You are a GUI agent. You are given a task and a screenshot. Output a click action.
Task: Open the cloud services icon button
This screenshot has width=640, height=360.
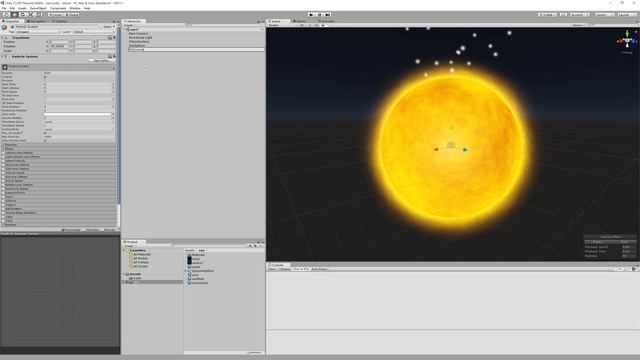click(564, 15)
